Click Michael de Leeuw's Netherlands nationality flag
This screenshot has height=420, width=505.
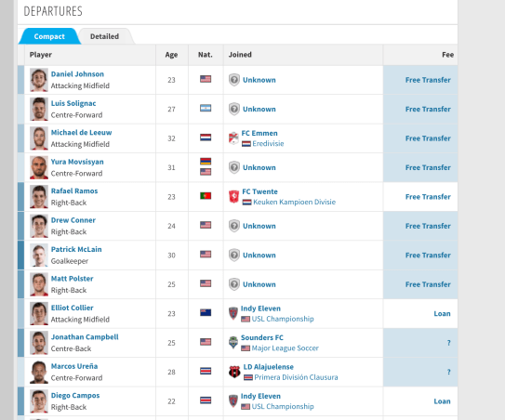206,138
